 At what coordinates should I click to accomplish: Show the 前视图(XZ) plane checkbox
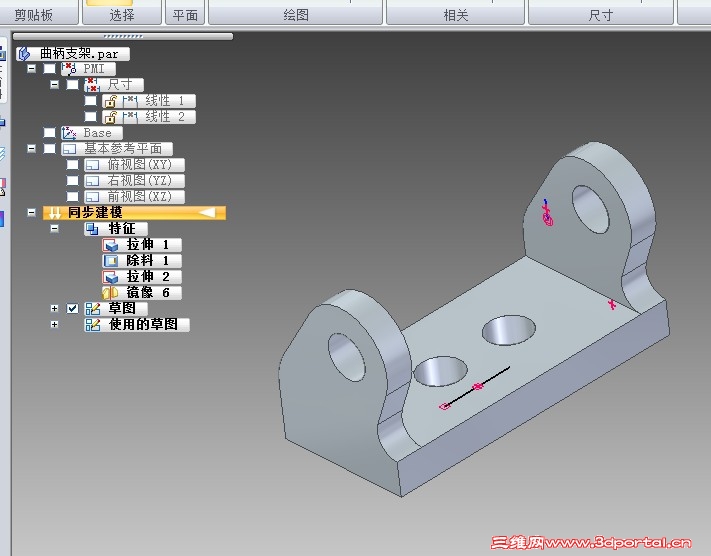pyautogui.click(x=72, y=196)
